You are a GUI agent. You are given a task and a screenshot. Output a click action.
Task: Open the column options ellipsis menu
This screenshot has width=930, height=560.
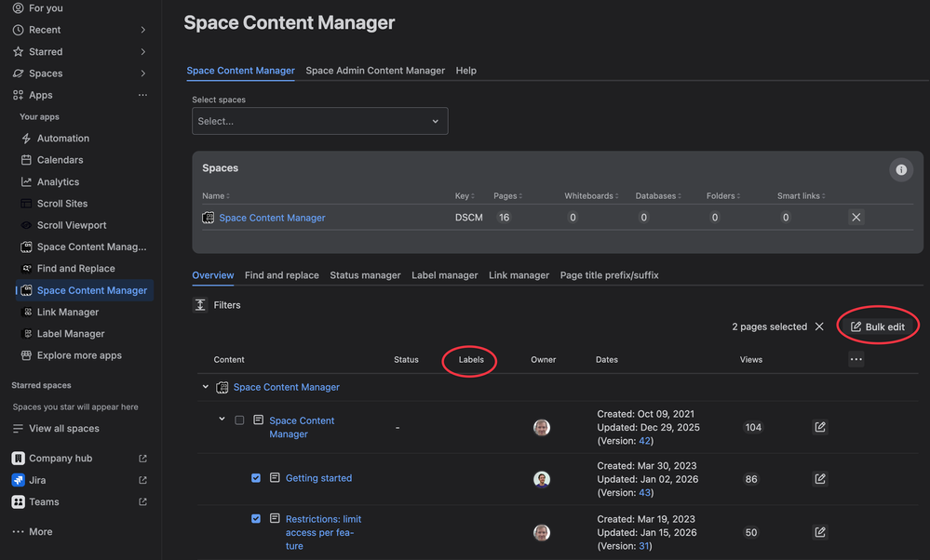(x=856, y=359)
